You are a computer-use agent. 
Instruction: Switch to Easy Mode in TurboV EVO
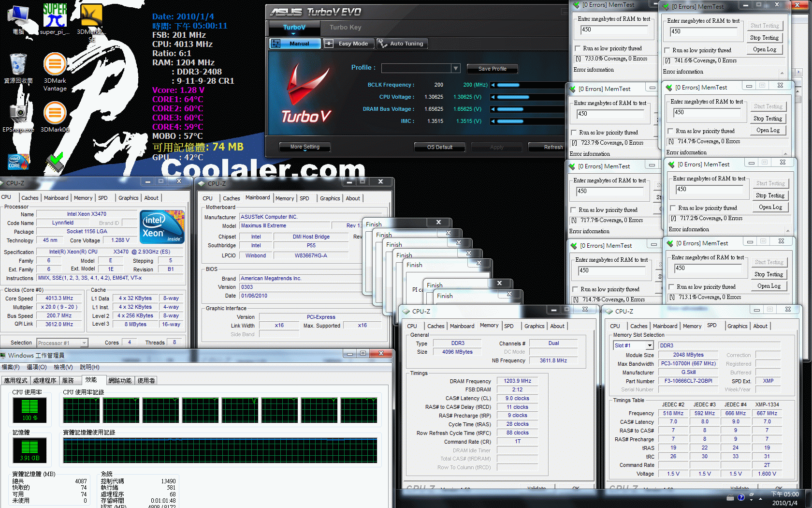coord(348,44)
